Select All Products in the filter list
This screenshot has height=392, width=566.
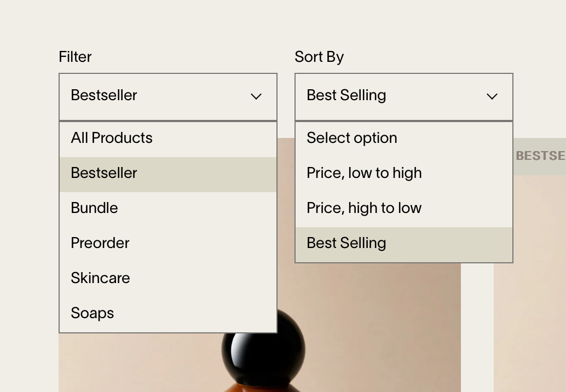pos(112,138)
